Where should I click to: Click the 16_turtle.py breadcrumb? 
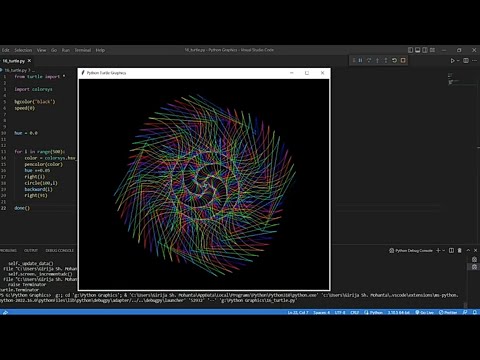point(15,70)
